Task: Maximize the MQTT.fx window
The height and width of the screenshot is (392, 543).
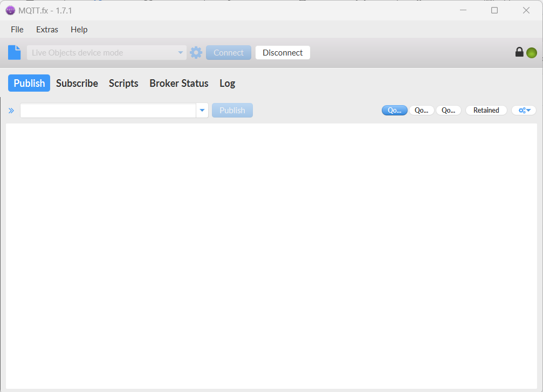Action: [494, 10]
